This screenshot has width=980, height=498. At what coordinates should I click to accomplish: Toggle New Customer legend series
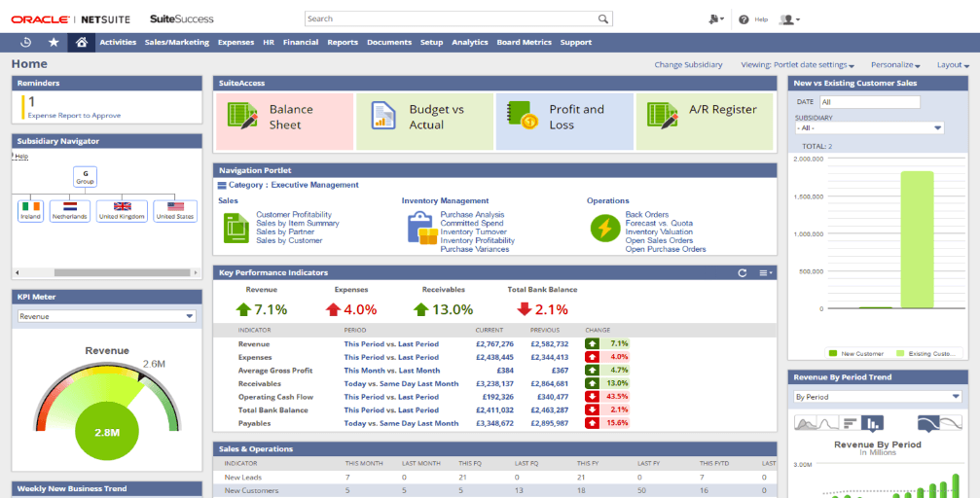point(855,353)
